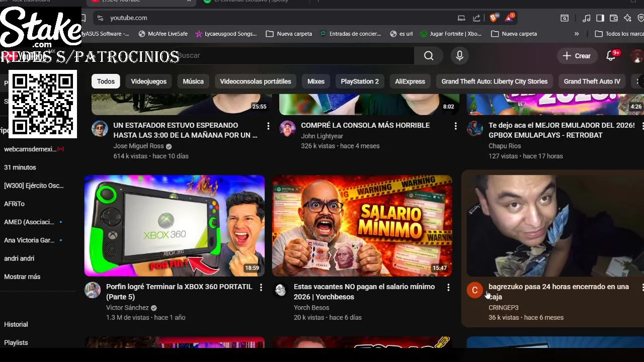
Task: Select the Videoconsolas portátiles filter chip
Action: click(256, 81)
